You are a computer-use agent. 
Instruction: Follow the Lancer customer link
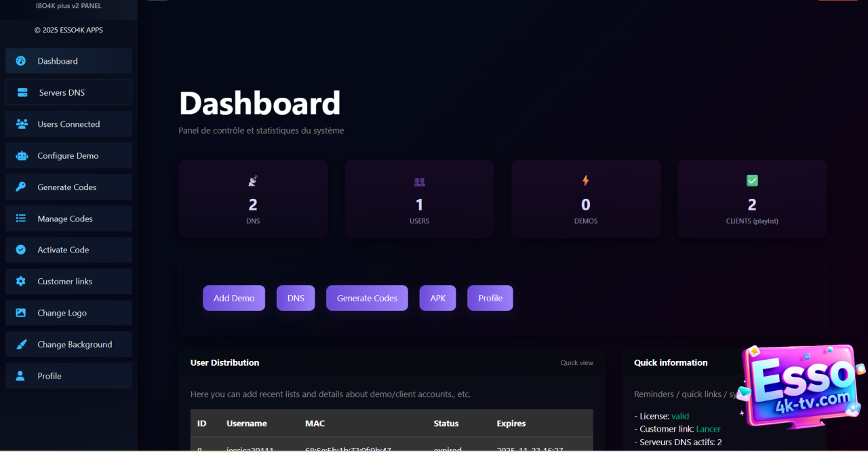tap(708, 429)
